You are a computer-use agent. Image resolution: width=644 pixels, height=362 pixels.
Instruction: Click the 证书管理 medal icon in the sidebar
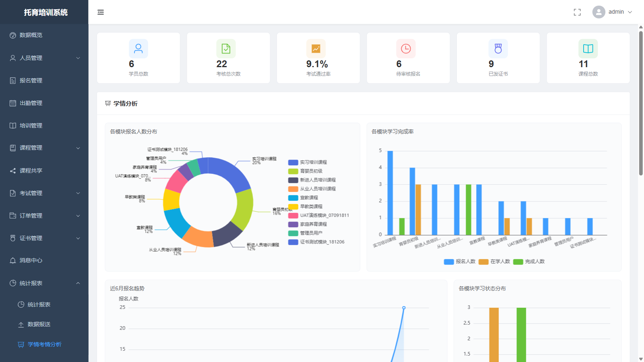pyautogui.click(x=13, y=238)
